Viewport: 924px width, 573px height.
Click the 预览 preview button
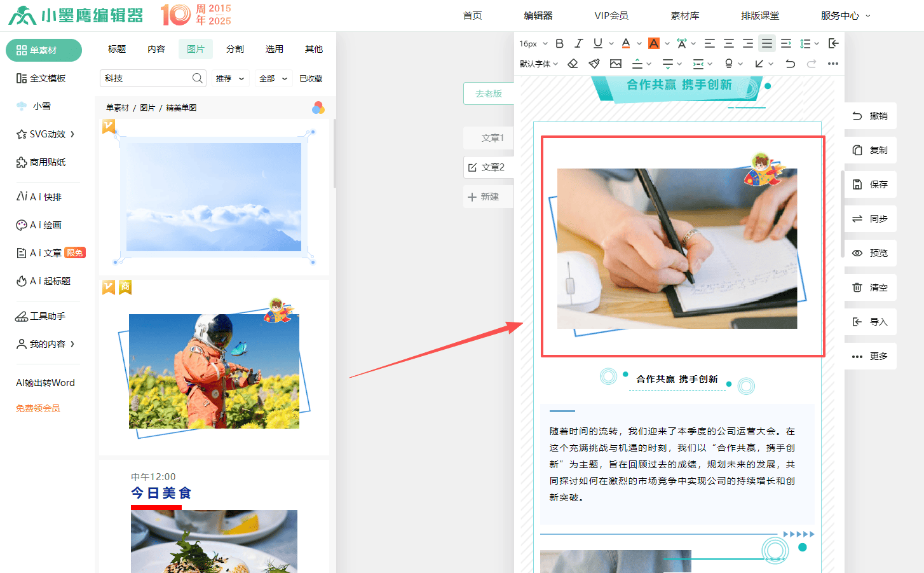click(x=870, y=253)
